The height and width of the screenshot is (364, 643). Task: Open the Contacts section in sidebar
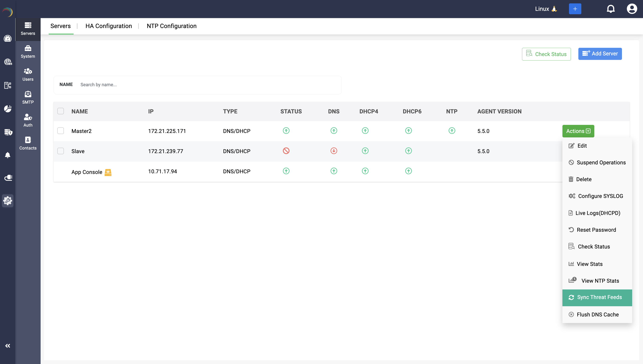28,143
